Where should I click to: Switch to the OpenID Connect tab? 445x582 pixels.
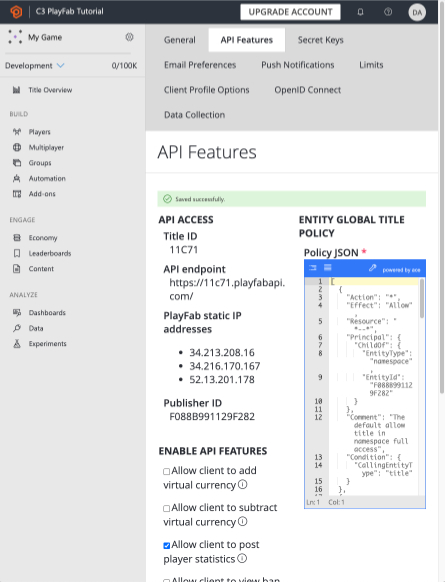tap(308, 90)
